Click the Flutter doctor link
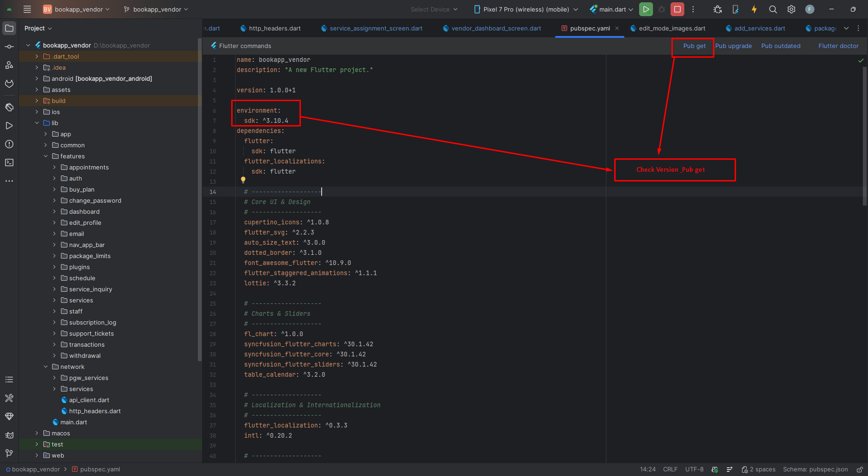Image resolution: width=868 pixels, height=476 pixels. click(838, 46)
